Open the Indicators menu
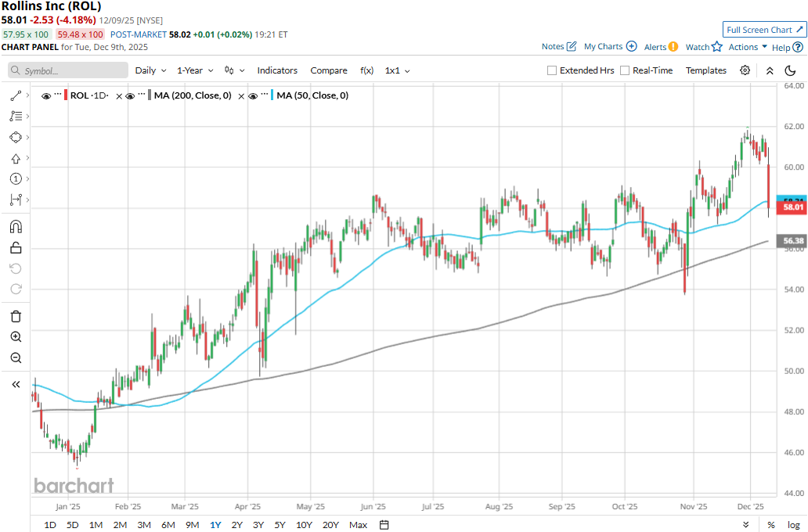The image size is (808, 532). pos(277,70)
